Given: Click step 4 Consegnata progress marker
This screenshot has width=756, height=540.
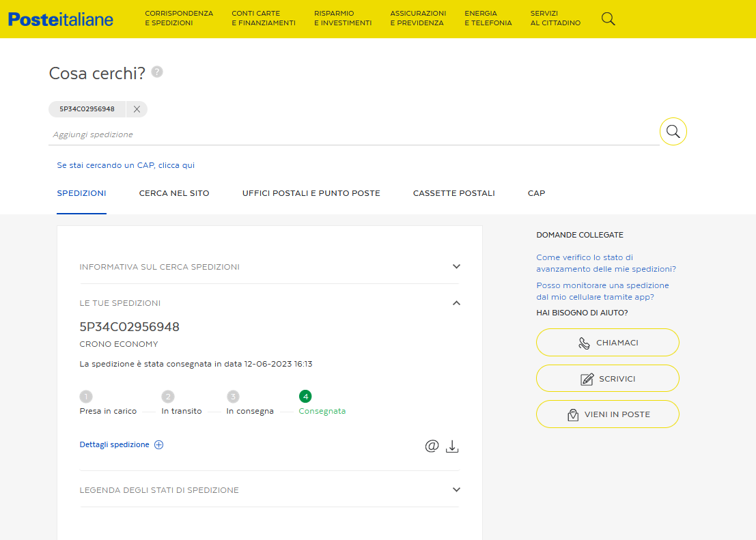Looking at the screenshot, I should pos(305,397).
